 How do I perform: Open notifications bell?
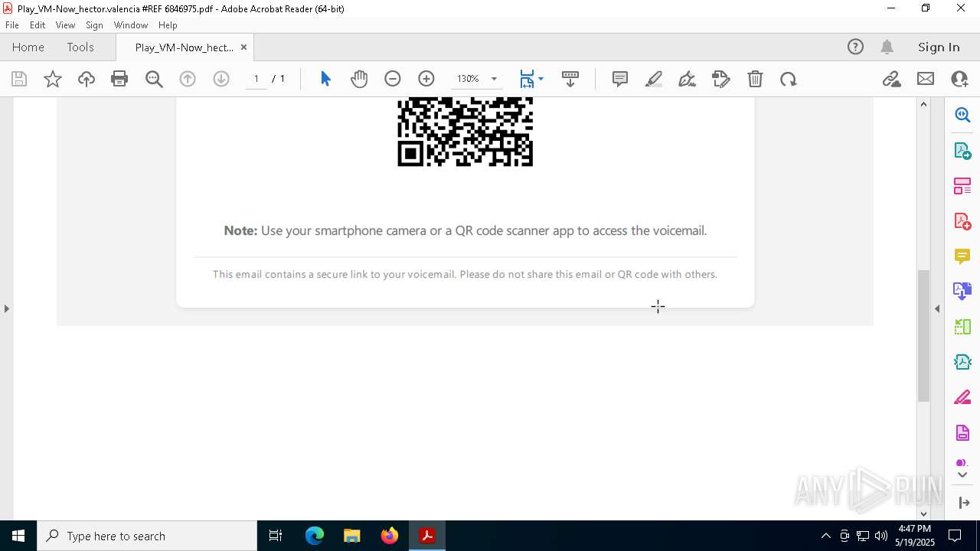pyautogui.click(x=887, y=47)
